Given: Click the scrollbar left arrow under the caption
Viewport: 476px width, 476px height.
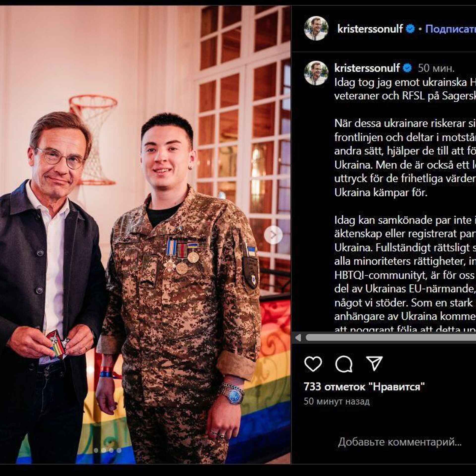Looking at the screenshot, I should pos(298,337).
